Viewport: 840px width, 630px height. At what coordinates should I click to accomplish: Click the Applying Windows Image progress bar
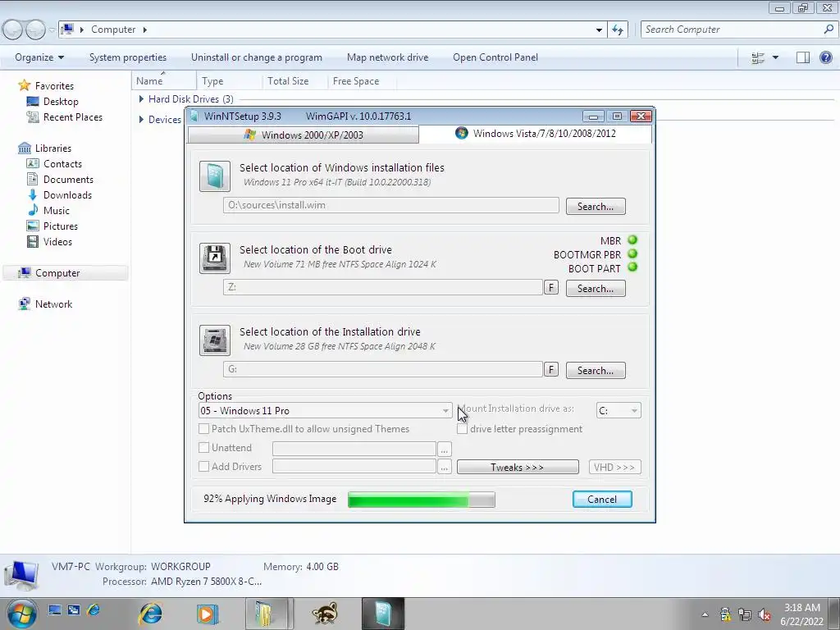pos(422,500)
